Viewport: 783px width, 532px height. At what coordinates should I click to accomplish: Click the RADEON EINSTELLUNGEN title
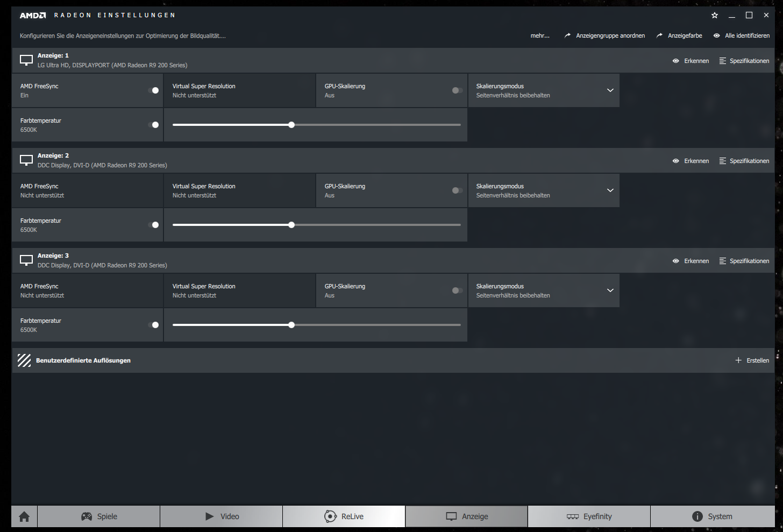[x=115, y=16]
